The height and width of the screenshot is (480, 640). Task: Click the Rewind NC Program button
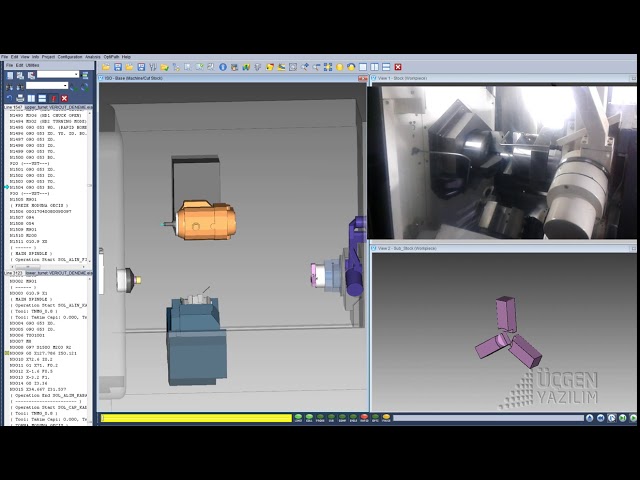600,418
